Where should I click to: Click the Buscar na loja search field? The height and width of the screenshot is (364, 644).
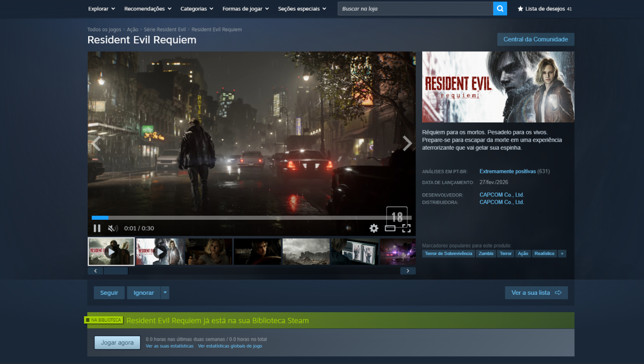tap(415, 8)
